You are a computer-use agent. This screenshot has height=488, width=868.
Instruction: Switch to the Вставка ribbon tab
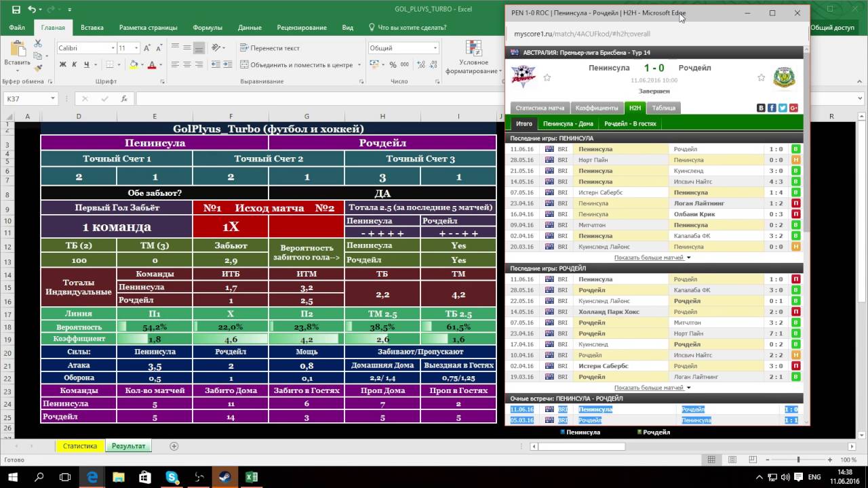click(x=92, y=28)
